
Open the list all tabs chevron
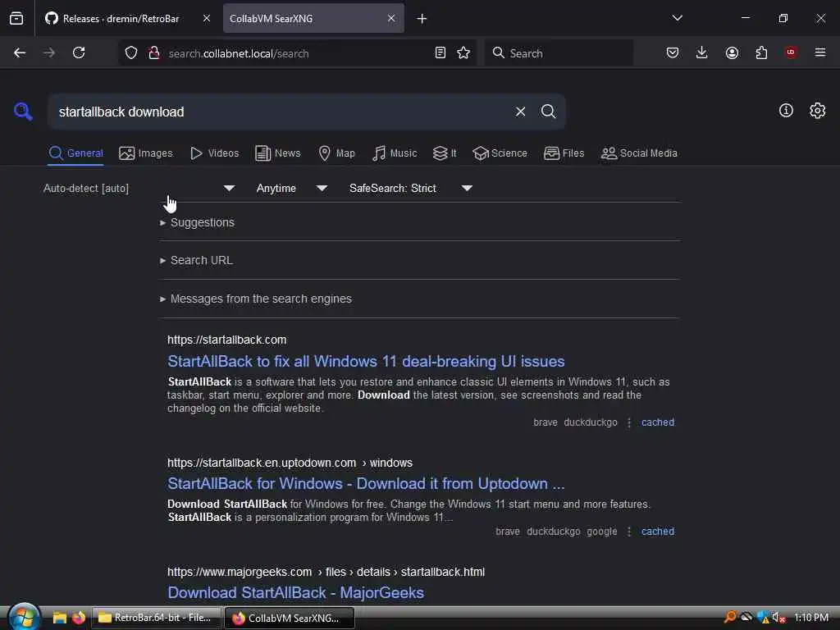pos(677,18)
